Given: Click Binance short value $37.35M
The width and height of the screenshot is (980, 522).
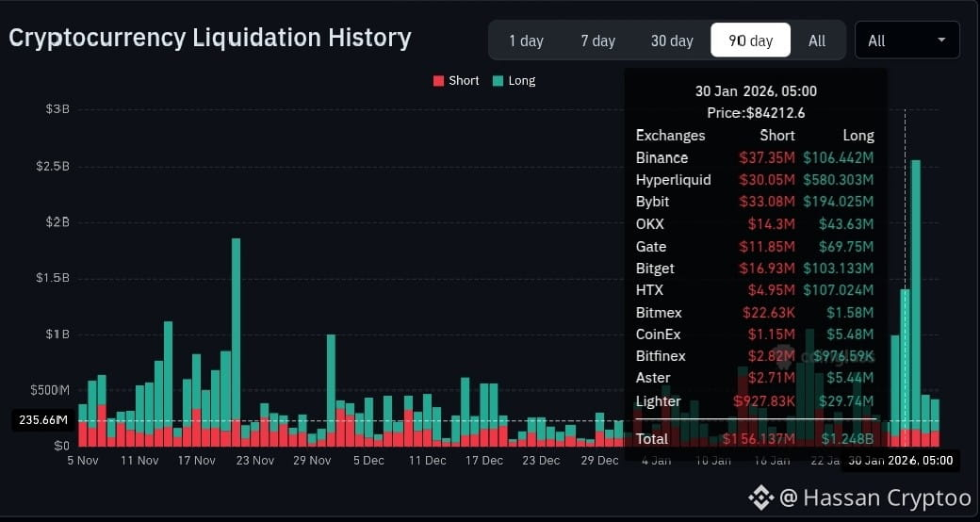Looking at the screenshot, I should 767,157.
